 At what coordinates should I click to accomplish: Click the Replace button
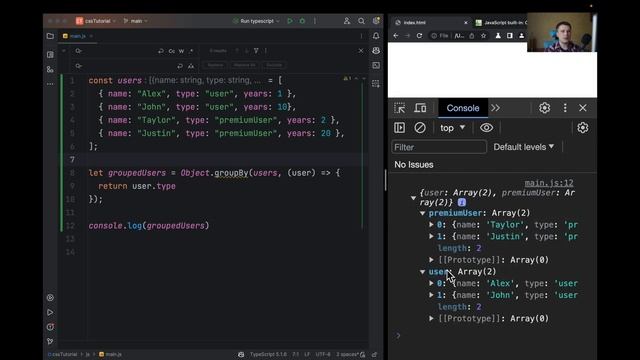pos(216,65)
